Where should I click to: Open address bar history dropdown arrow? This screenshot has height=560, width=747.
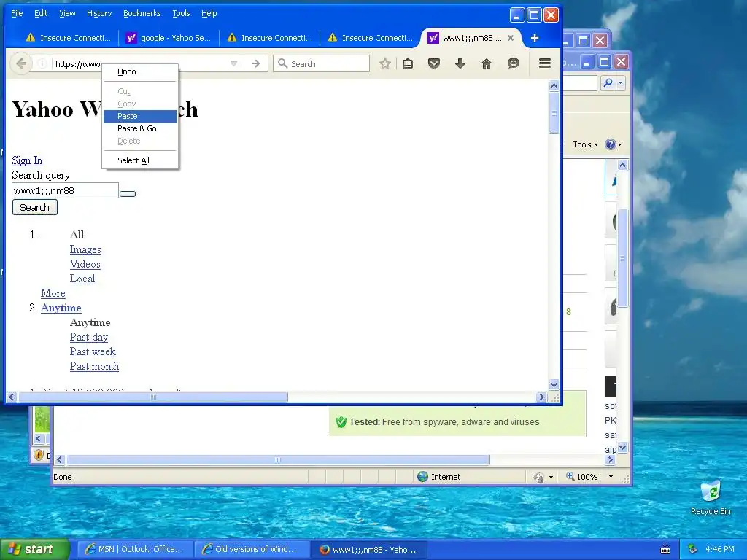point(233,63)
